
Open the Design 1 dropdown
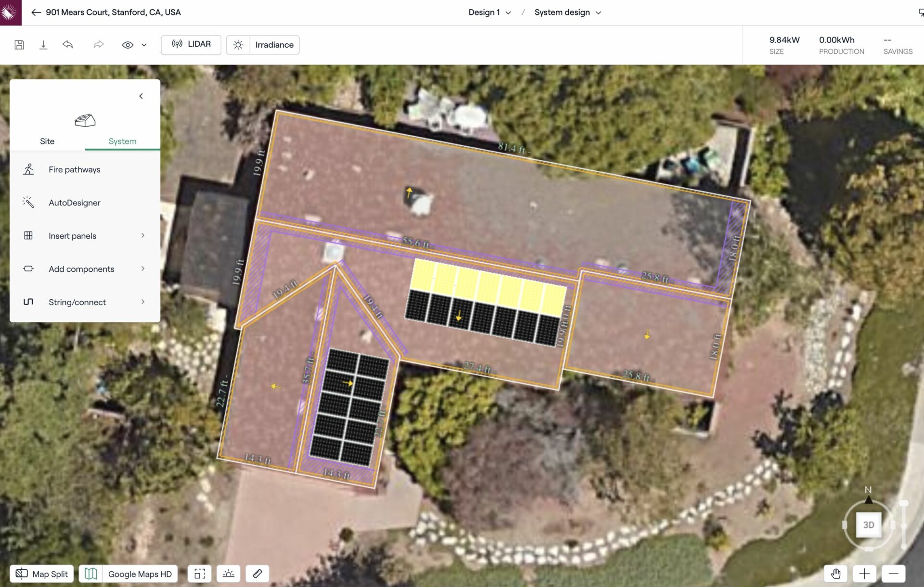click(x=488, y=12)
